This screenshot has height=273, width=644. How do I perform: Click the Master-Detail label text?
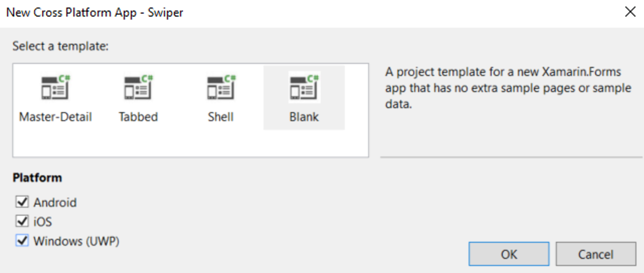tap(55, 117)
